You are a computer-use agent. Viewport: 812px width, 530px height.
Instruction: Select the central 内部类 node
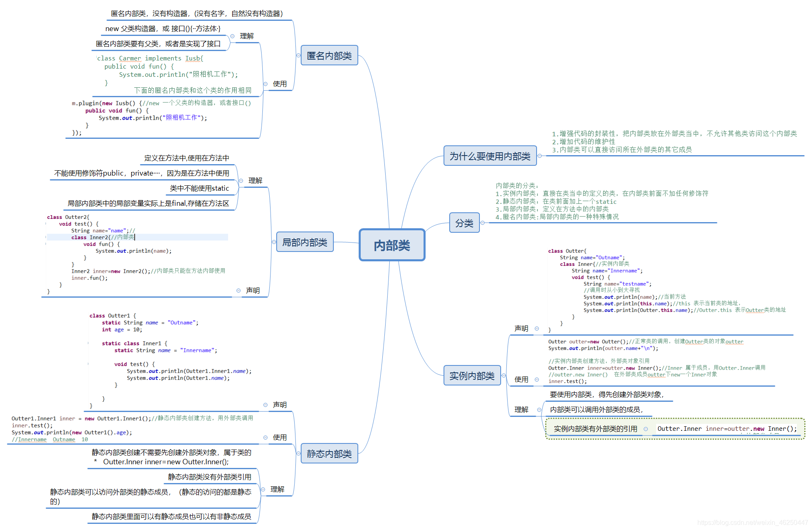[x=392, y=245]
